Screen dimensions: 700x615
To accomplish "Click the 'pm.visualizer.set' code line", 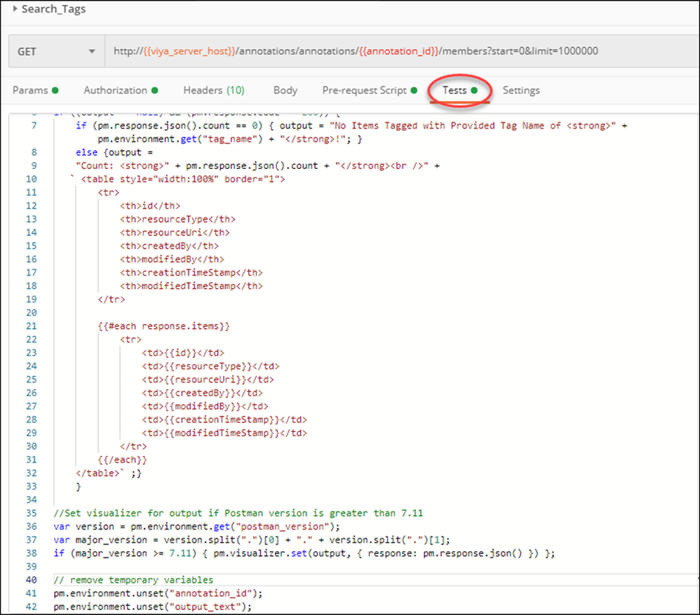I will click(x=304, y=553).
